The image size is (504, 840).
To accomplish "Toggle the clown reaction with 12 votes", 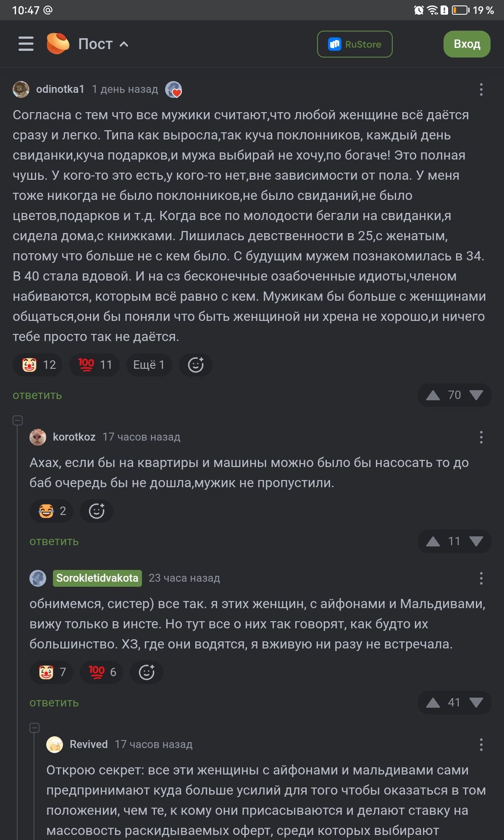I will tap(38, 365).
